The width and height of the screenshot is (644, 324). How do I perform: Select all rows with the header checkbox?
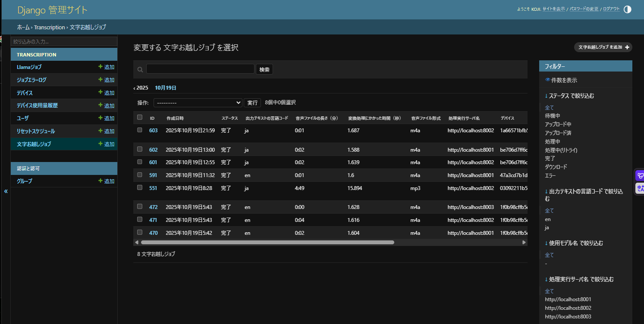[139, 117]
